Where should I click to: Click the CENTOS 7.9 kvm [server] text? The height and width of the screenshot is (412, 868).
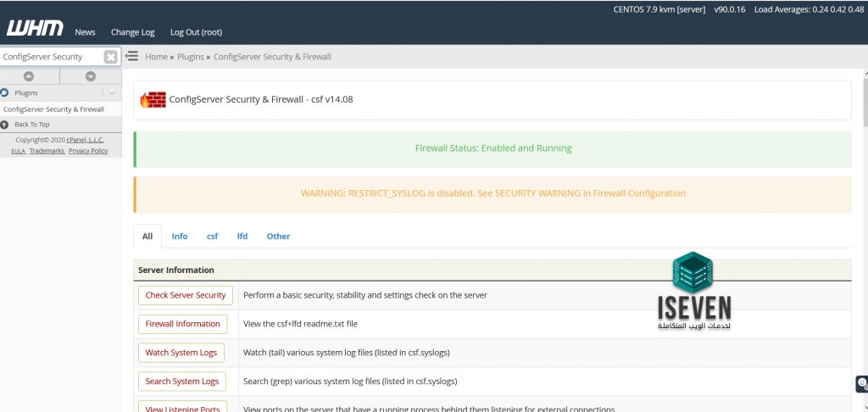pyautogui.click(x=659, y=9)
